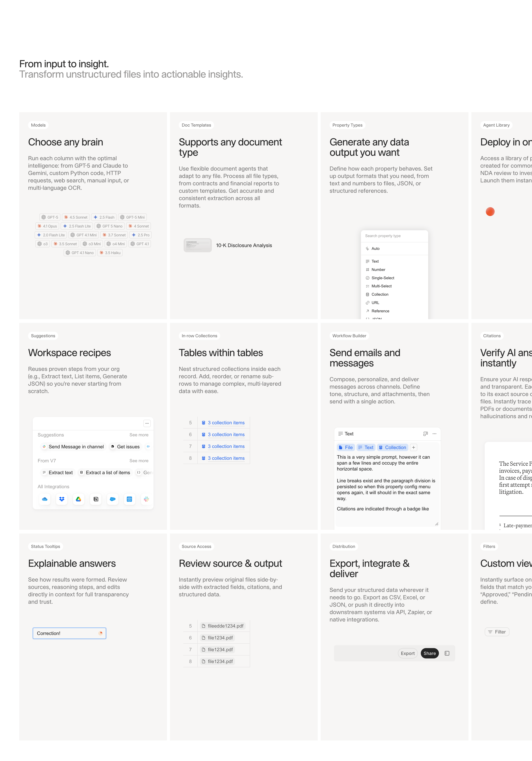Select the GPT 4.1 Nano model chip
Image resolution: width=532 pixels, height=761 pixels.
click(80, 253)
